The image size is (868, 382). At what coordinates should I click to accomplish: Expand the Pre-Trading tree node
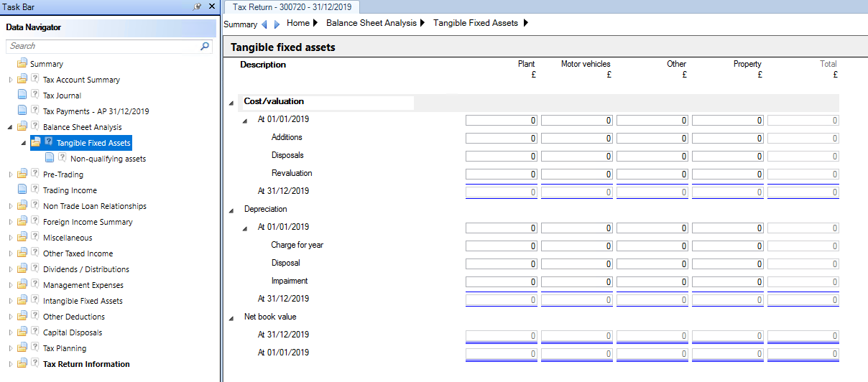tap(10, 174)
